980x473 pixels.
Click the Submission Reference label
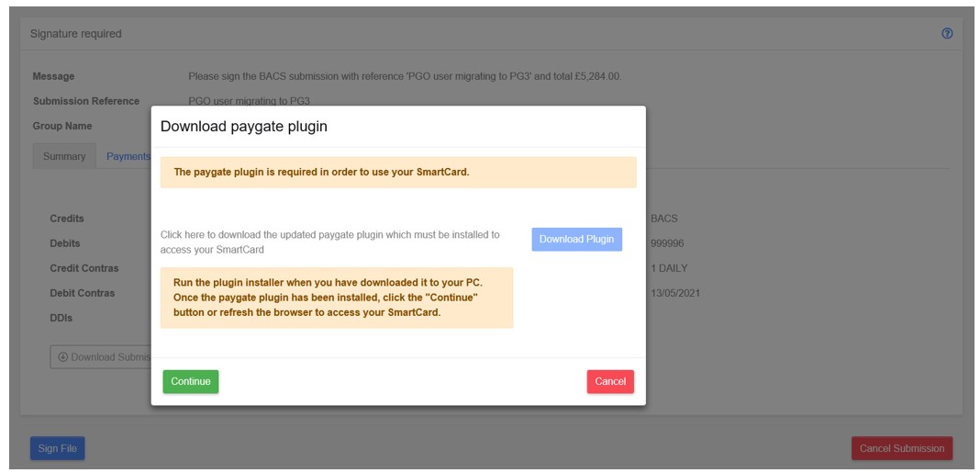86,101
